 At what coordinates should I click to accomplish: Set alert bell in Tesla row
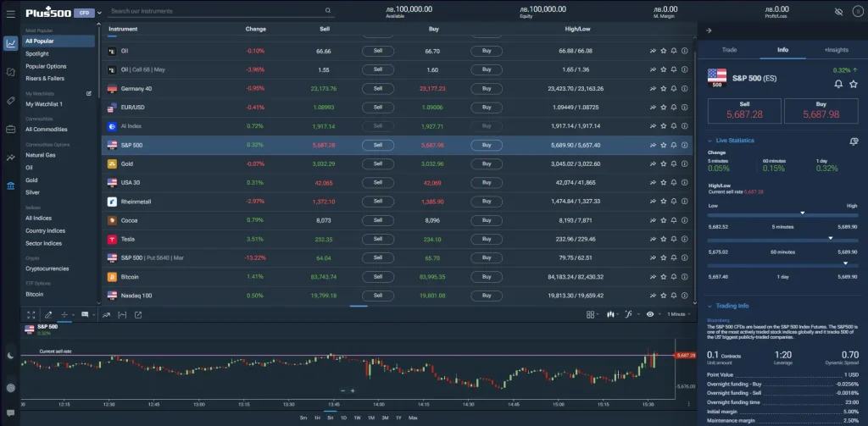[x=674, y=240]
